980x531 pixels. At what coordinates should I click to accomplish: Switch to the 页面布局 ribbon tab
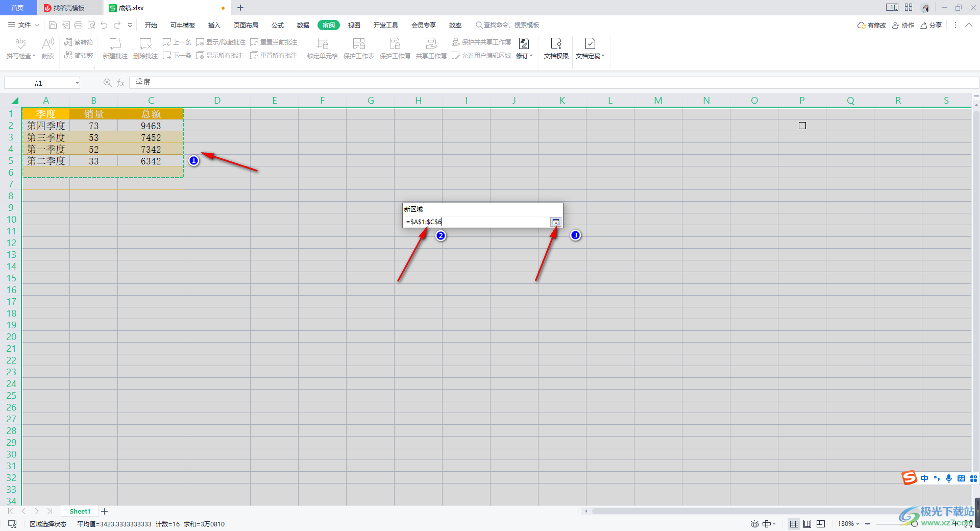[246, 25]
